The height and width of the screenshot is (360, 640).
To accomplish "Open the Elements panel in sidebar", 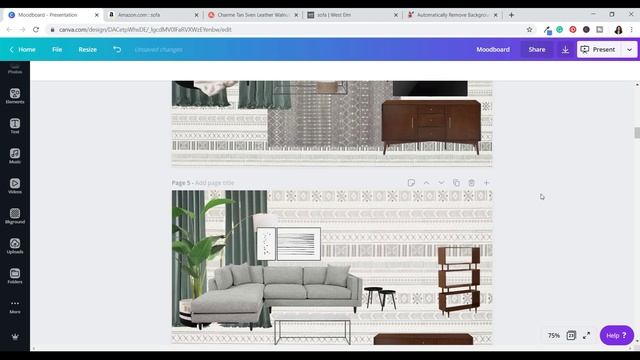I will [15, 96].
